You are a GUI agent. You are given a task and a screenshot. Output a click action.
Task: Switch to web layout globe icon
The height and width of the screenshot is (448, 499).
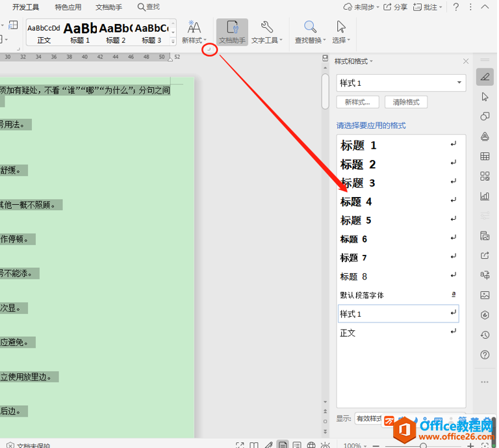click(311, 445)
